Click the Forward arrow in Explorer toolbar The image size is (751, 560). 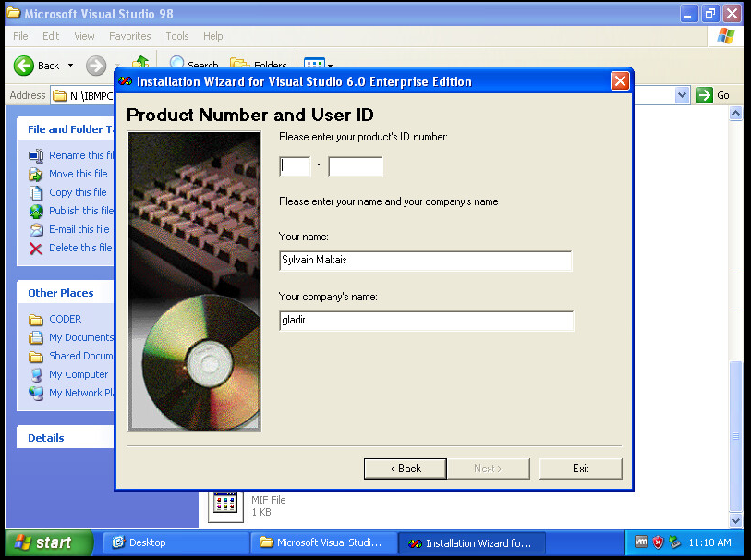[96, 66]
